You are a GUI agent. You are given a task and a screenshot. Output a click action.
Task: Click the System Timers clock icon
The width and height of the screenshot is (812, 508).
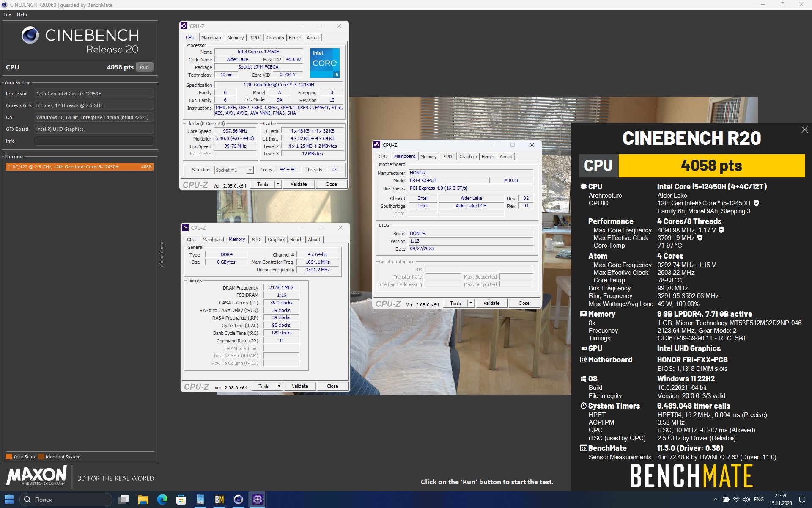coord(583,406)
